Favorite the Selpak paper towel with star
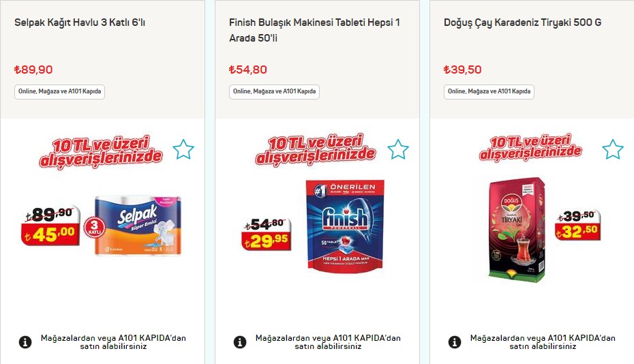This screenshot has width=634, height=364. coord(183,149)
